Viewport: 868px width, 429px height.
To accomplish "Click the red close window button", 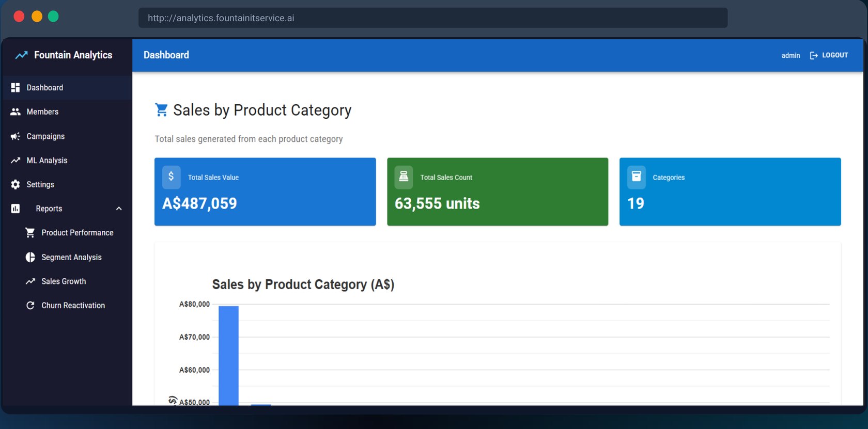I will 19,17.
